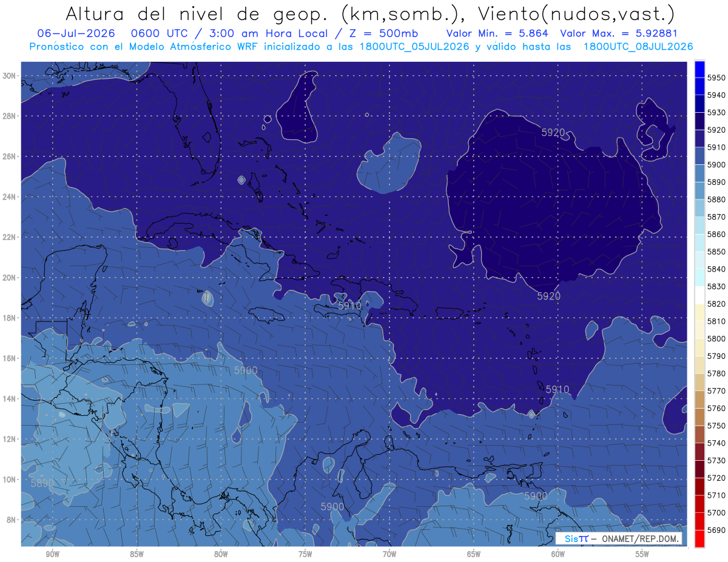Click colorbar label '5700'
The width and height of the screenshot is (728, 562).
pos(716,513)
